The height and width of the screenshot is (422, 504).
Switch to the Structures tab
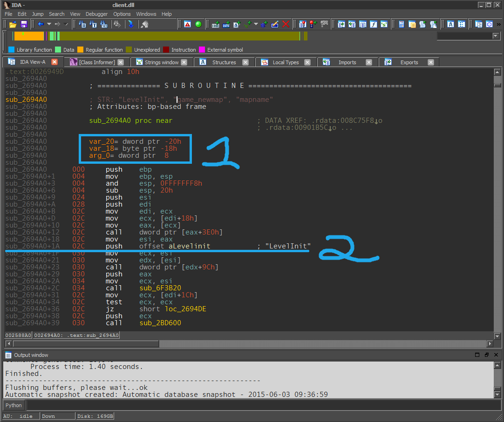tap(224, 62)
